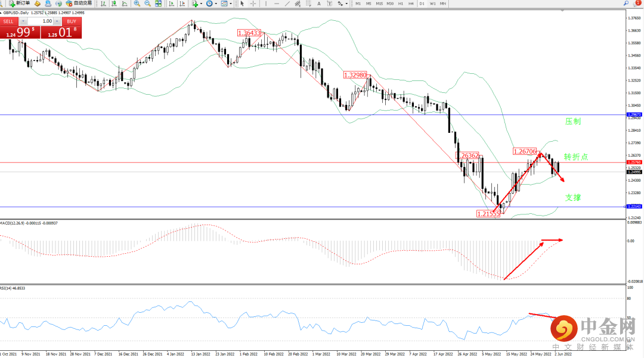The height and width of the screenshot is (358, 644).
Task: Click the 1.32980 price label
Action: (x=355, y=75)
